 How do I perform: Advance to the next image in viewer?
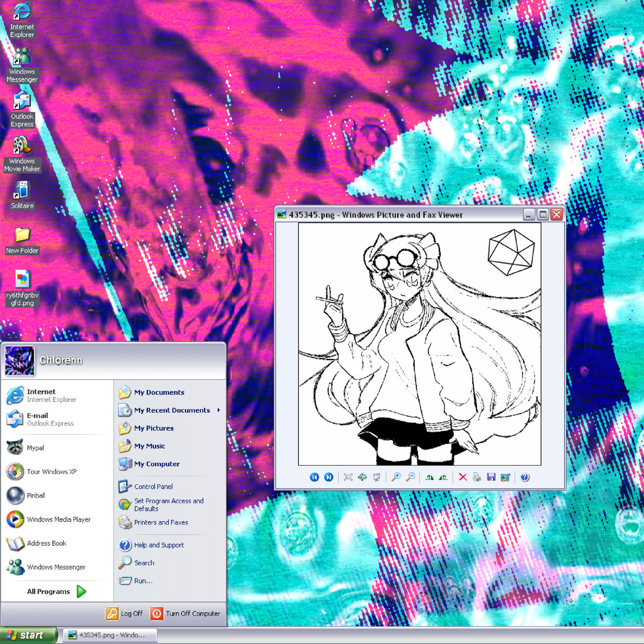tap(328, 477)
